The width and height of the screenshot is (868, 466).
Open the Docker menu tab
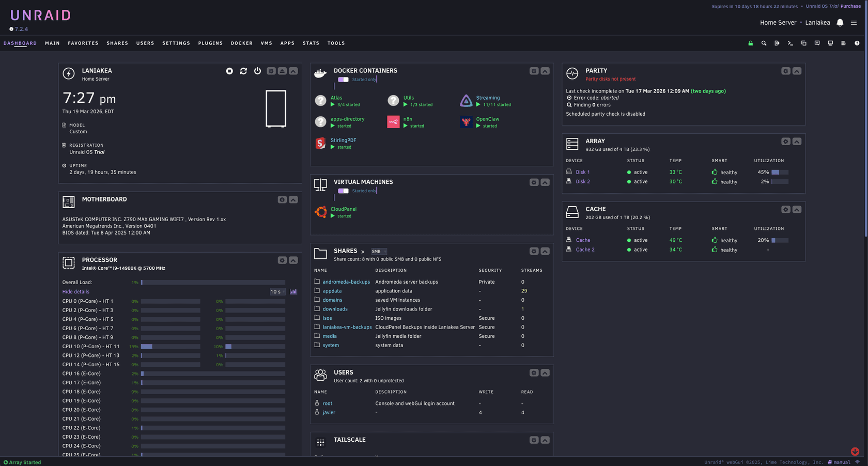pyautogui.click(x=242, y=43)
